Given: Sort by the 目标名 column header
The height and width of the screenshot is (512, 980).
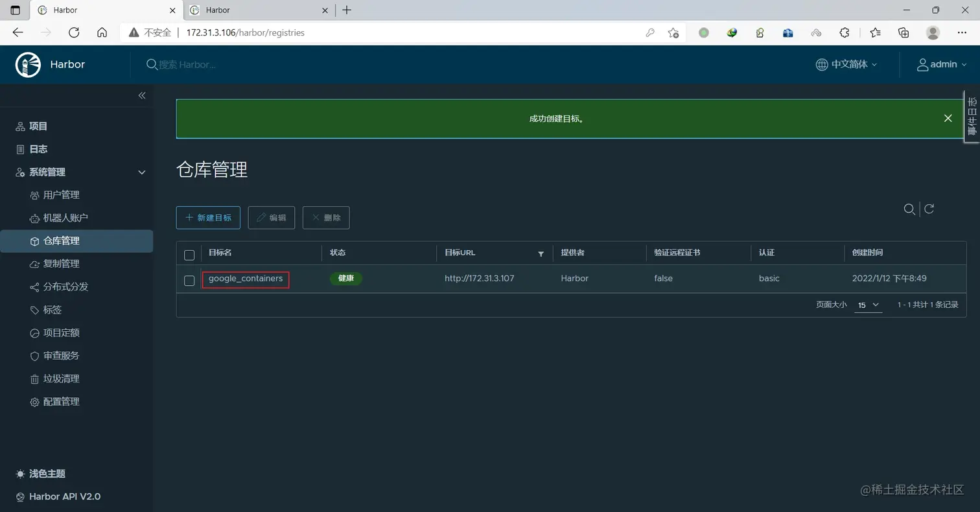Looking at the screenshot, I should point(220,252).
